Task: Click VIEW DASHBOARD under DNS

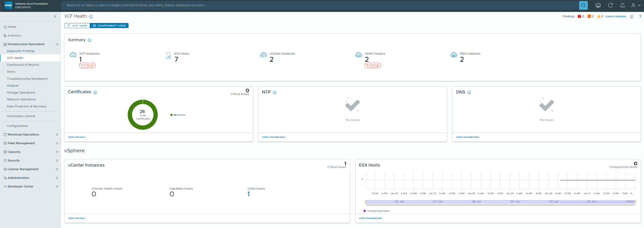Action: tap(468, 137)
